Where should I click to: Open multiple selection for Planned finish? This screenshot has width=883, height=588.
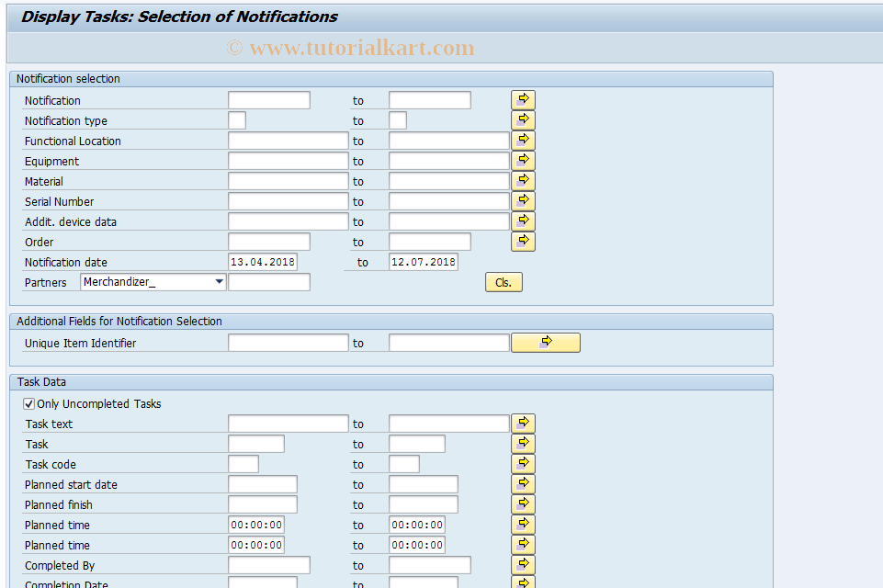[x=522, y=503]
